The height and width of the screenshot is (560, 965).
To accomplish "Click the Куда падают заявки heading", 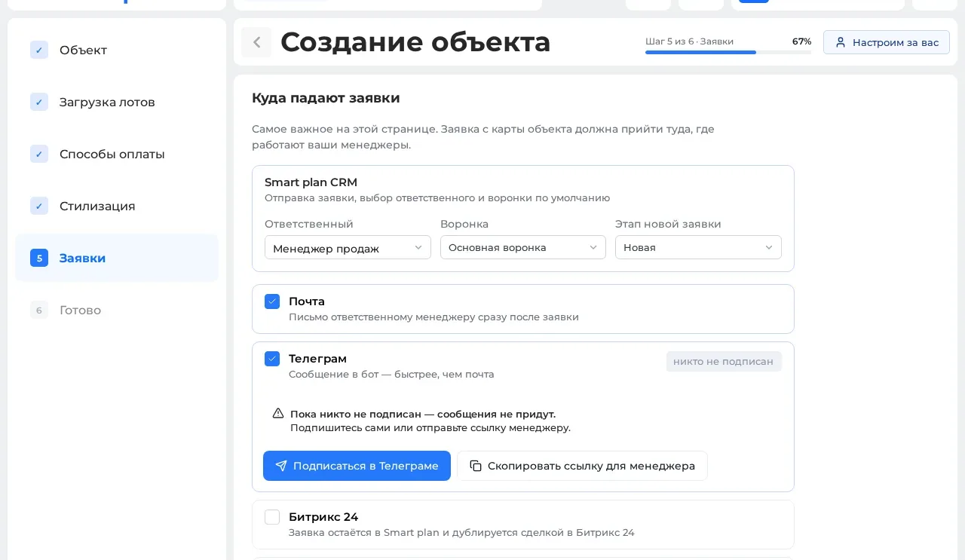I will 326,98.
